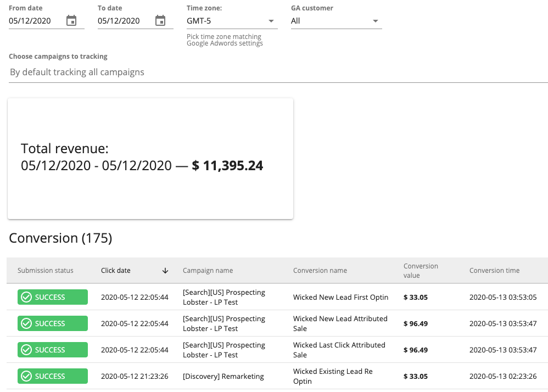
Task: Click the first row's SUCCESS checkmark badge
Action: pyautogui.click(x=53, y=297)
